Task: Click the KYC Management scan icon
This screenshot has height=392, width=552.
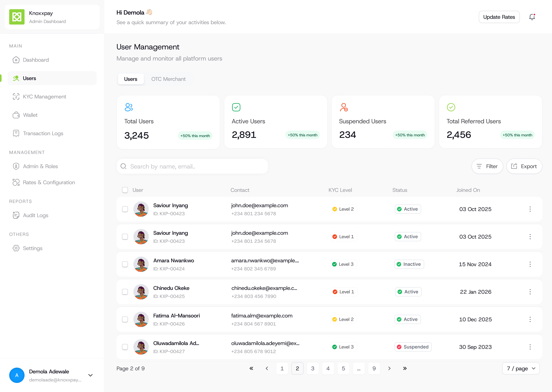Action: pyautogui.click(x=16, y=96)
